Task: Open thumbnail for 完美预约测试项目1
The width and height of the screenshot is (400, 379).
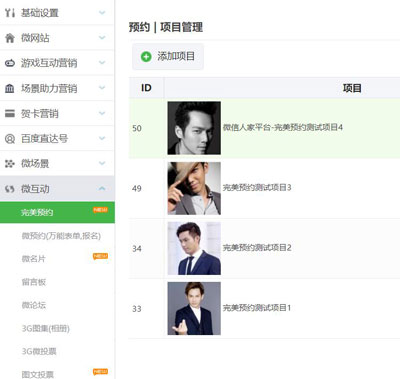Action: pos(194,308)
